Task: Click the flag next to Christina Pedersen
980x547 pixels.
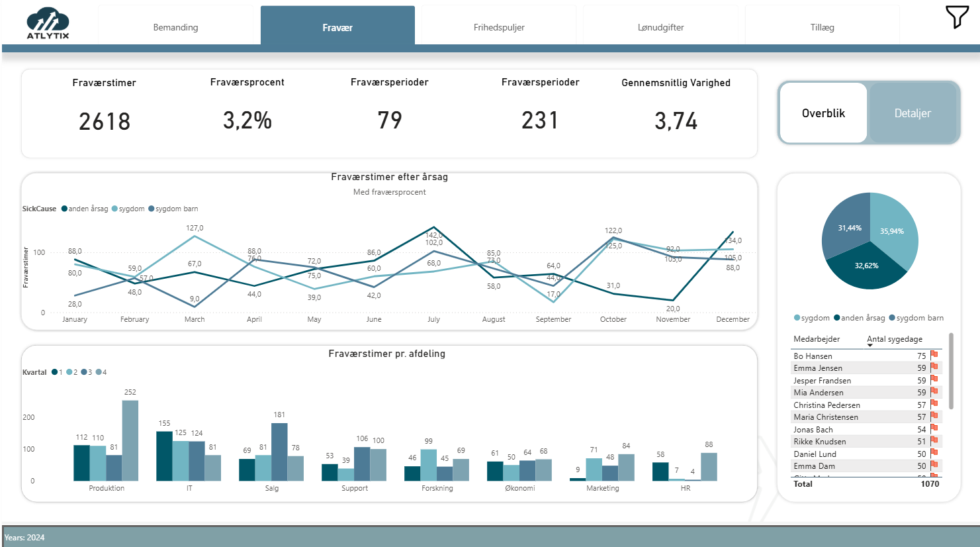Action: 934,405
